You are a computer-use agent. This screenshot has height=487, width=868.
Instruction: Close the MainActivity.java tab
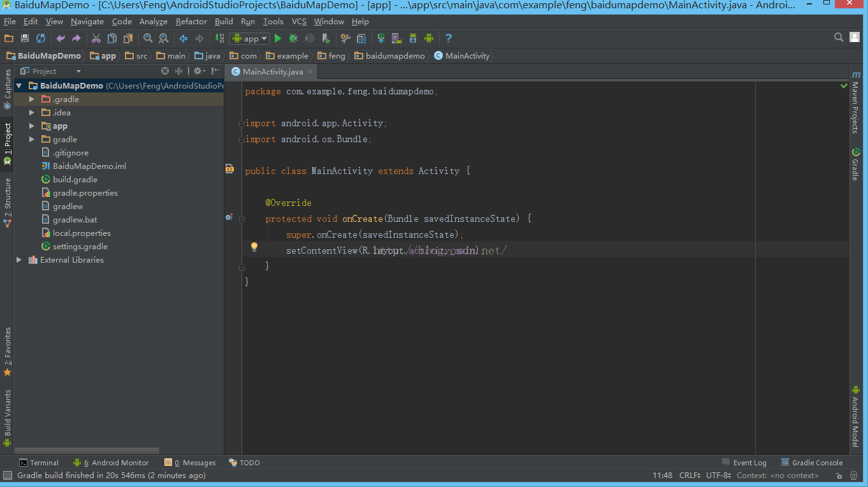[310, 72]
